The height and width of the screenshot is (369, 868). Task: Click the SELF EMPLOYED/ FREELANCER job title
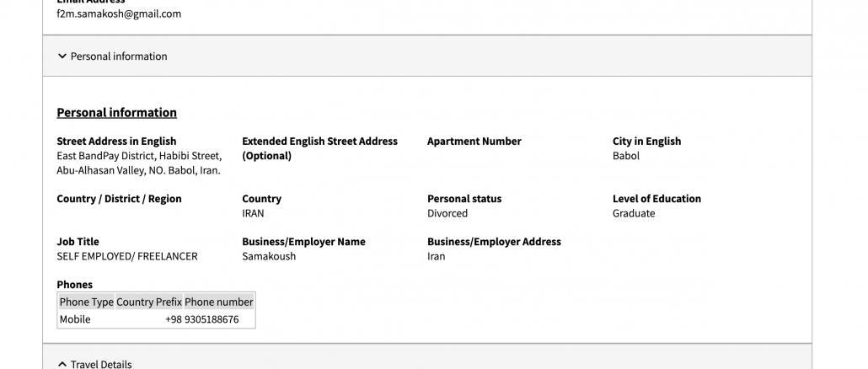[126, 256]
